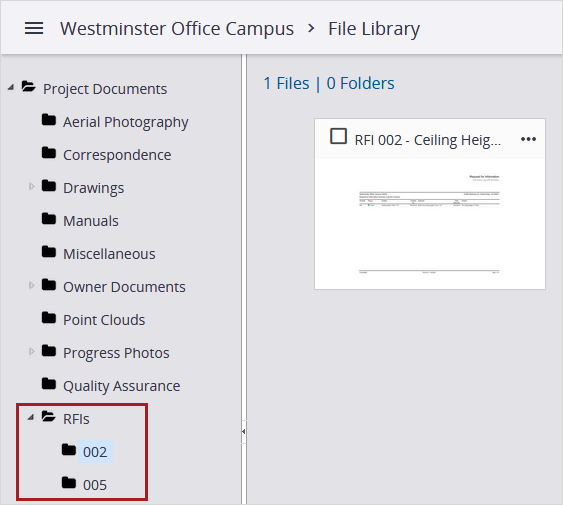Select the Project Documents open folder icon
563x505 pixels.
coord(28,87)
